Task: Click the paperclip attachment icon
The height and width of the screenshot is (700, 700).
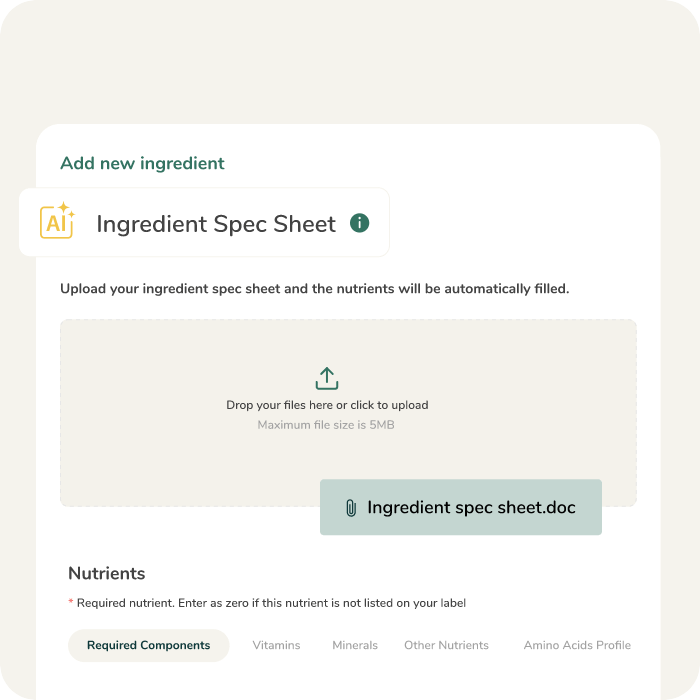Action: [x=350, y=508]
